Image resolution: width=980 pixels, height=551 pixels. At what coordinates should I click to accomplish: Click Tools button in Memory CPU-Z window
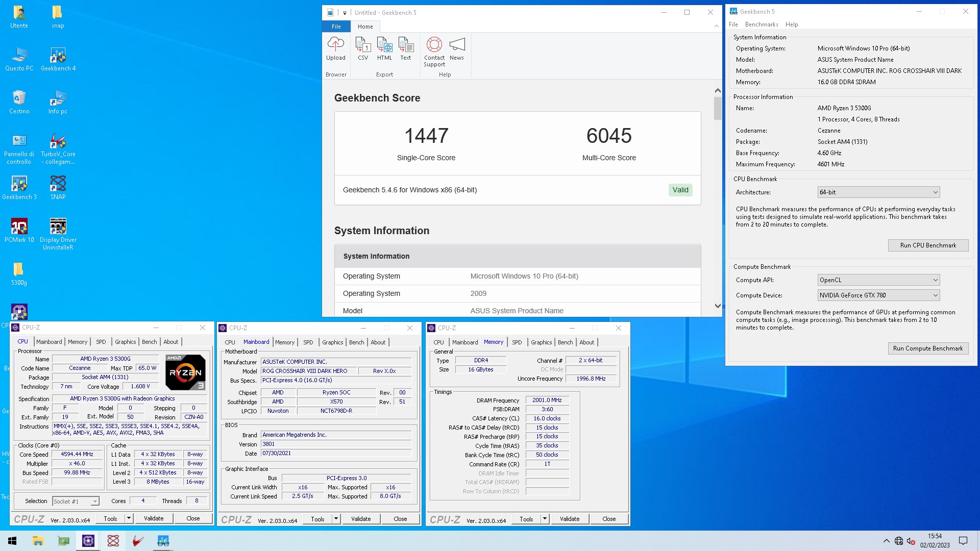[526, 519]
